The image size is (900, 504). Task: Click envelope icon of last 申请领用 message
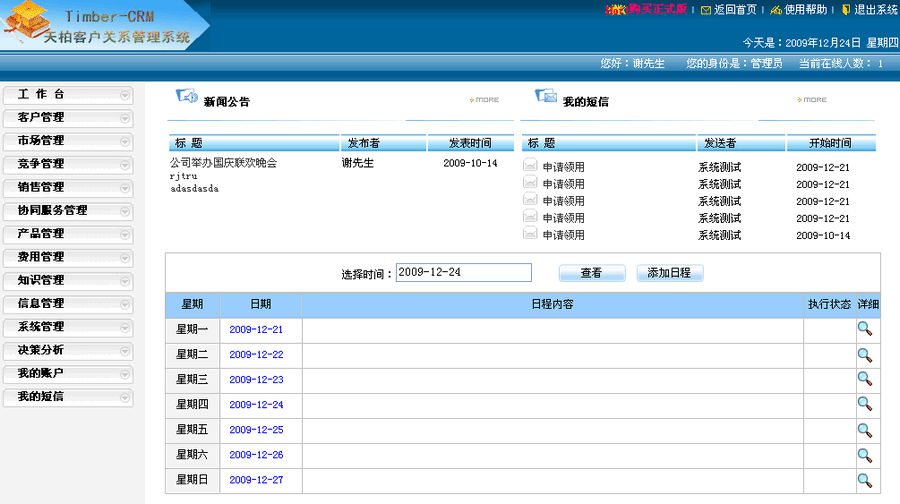(x=531, y=235)
